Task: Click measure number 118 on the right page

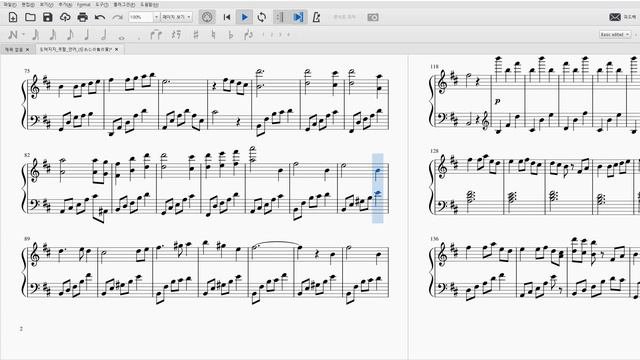Action: 434,67
